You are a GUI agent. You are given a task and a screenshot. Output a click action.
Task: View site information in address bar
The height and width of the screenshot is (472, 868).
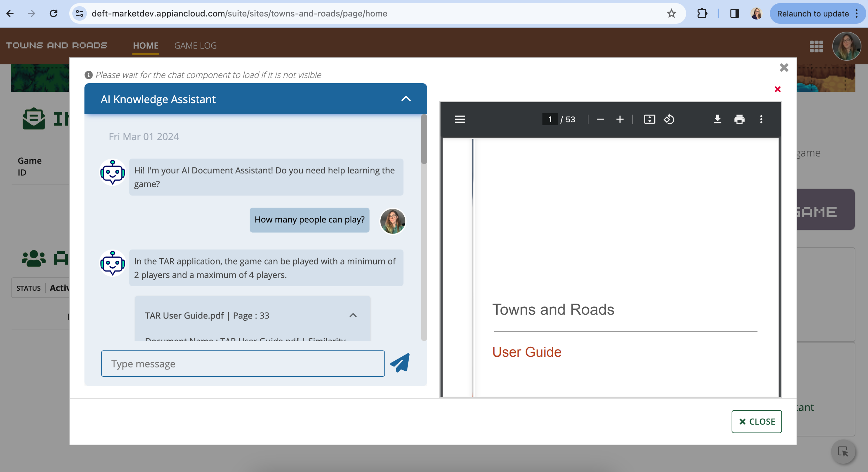pyautogui.click(x=80, y=14)
